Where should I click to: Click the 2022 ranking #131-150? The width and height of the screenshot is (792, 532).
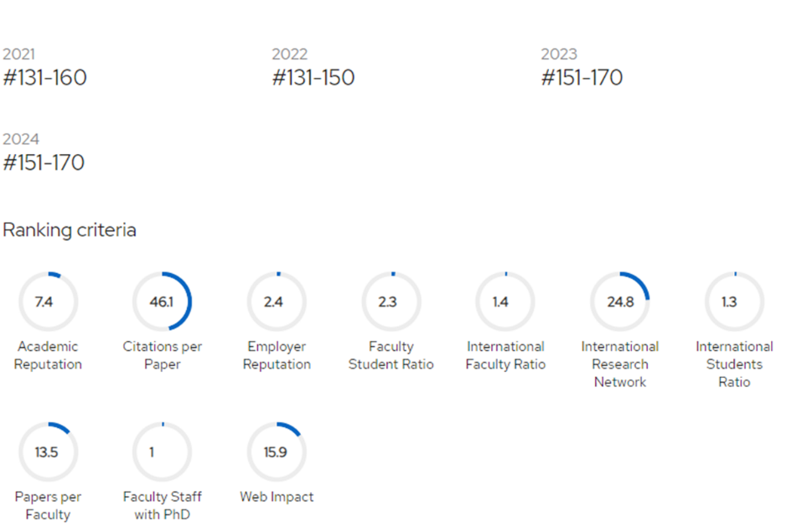(x=313, y=78)
